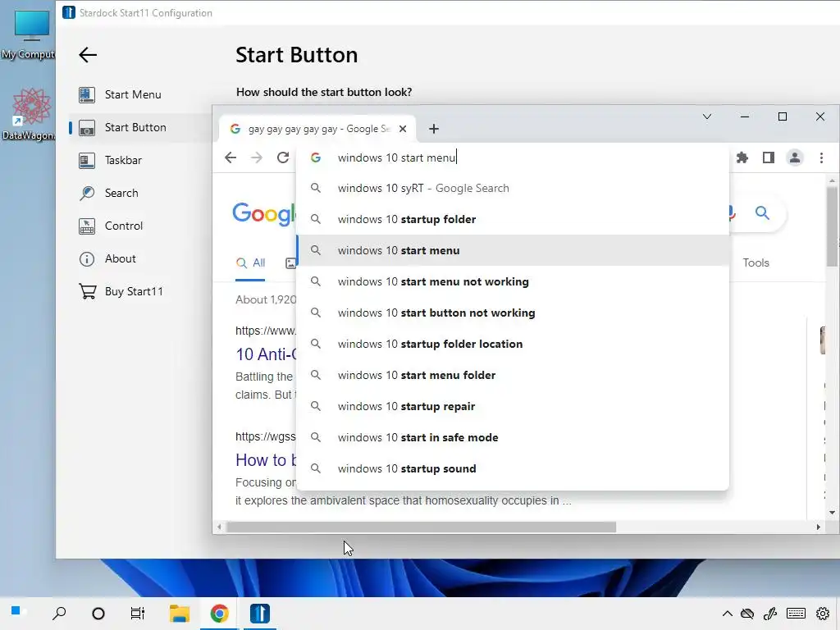
Task: Toggle Chrome side panel icon
Action: (768, 157)
